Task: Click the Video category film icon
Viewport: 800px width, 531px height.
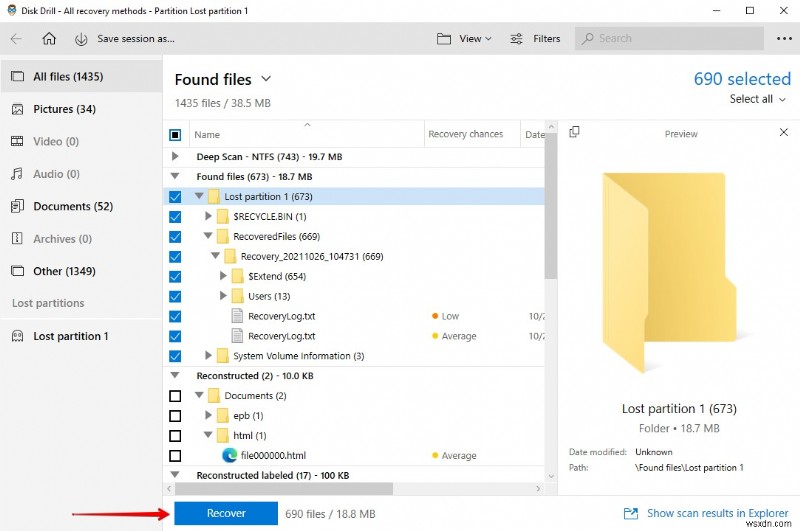Action: click(x=17, y=141)
